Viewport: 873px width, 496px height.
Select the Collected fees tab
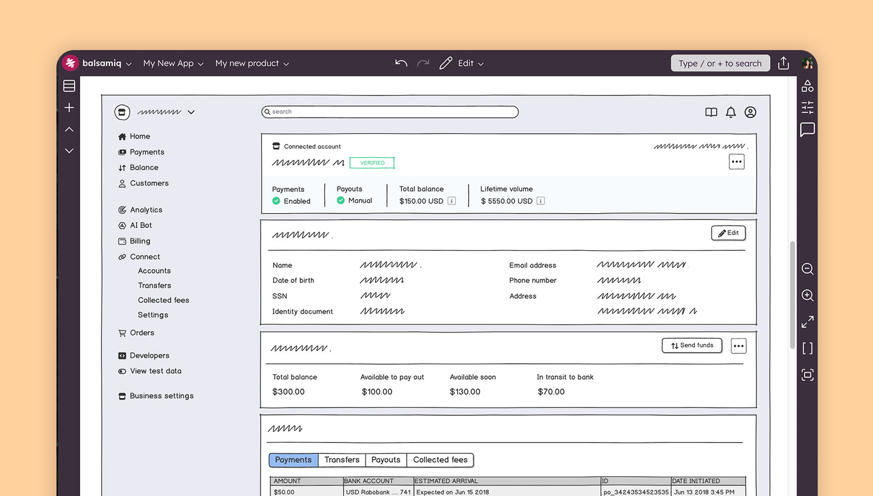pos(440,460)
